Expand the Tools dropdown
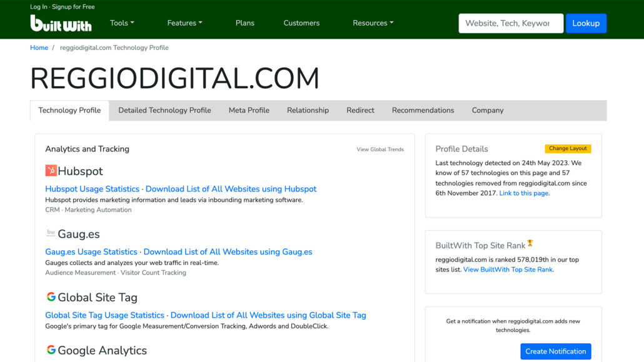 [x=121, y=23]
